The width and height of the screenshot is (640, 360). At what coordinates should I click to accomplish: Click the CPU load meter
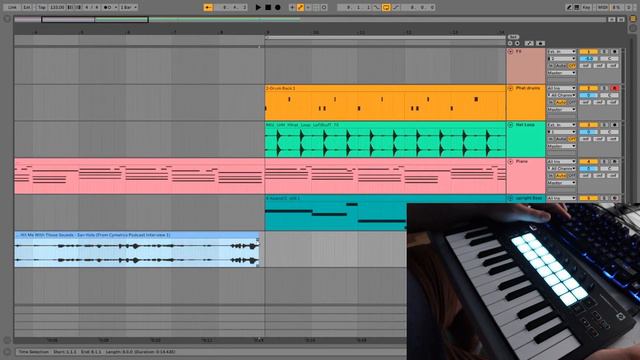point(617,7)
